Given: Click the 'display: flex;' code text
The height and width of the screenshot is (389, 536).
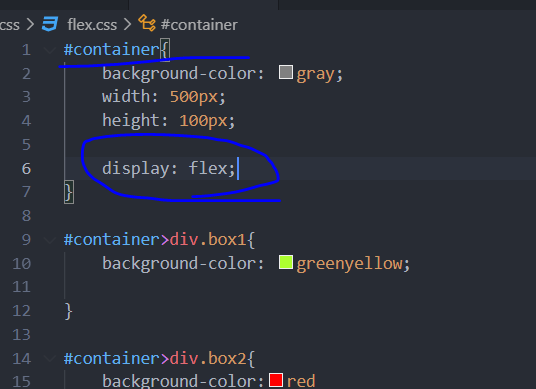Looking at the screenshot, I should [169, 169].
